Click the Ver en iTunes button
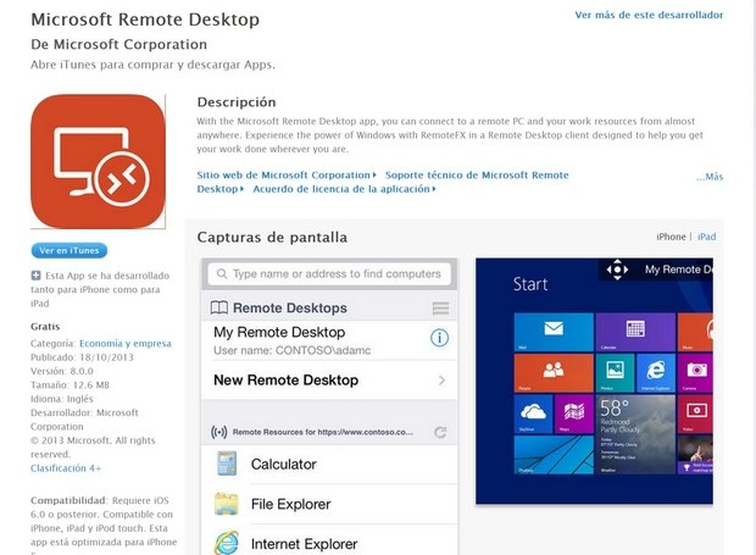 click(69, 251)
